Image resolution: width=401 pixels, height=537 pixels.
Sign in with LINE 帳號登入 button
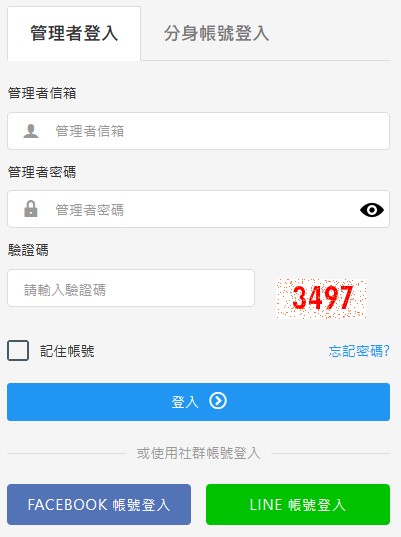[298, 504]
